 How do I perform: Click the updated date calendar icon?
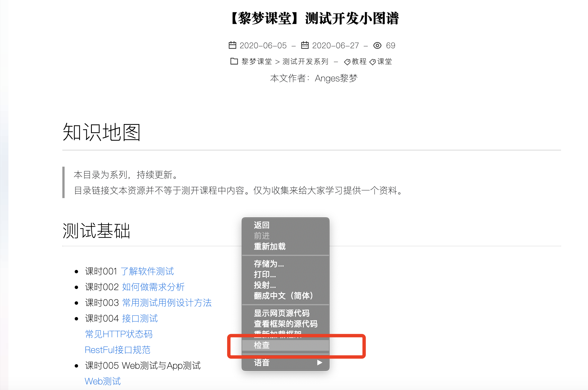click(305, 45)
